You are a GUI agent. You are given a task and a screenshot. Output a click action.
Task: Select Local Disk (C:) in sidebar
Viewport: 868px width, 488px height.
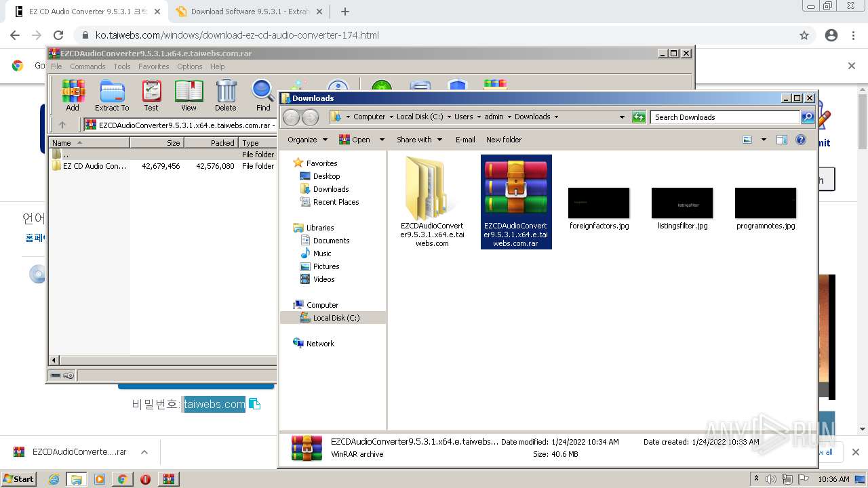pos(336,318)
